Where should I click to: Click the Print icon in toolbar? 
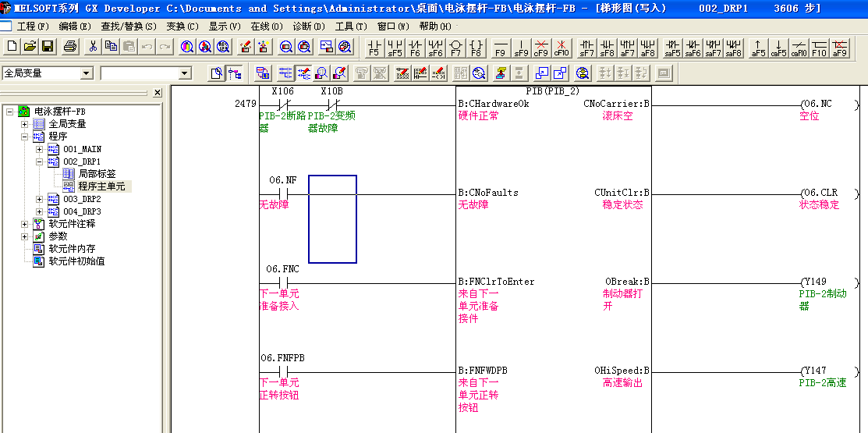tap(70, 47)
